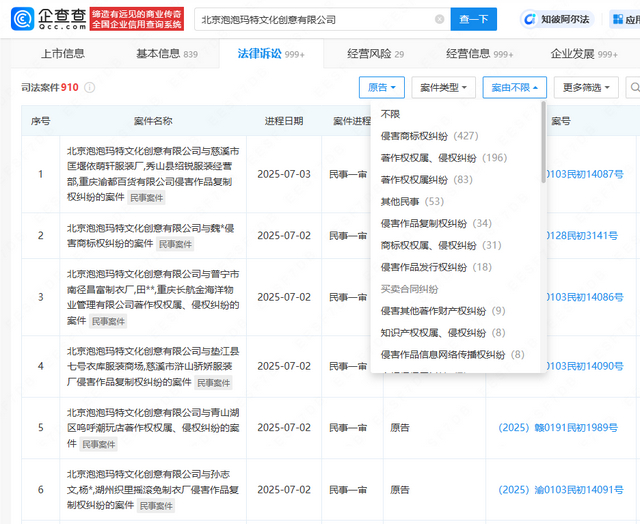Choose 侵害作品复制权纠纷 (34) option
Image resolution: width=640 pixels, height=524 pixels.
pyautogui.click(x=435, y=223)
